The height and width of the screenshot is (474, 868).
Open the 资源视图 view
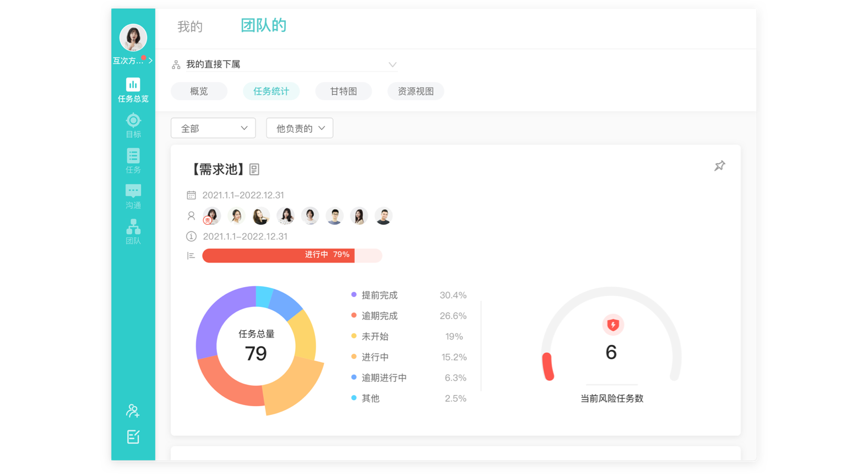coord(416,91)
